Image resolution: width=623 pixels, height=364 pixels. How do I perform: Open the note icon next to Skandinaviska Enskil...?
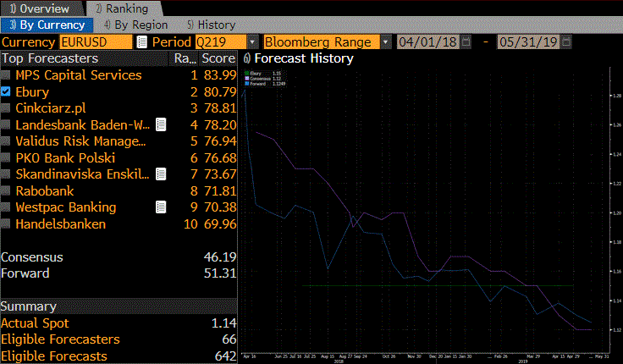161,174
